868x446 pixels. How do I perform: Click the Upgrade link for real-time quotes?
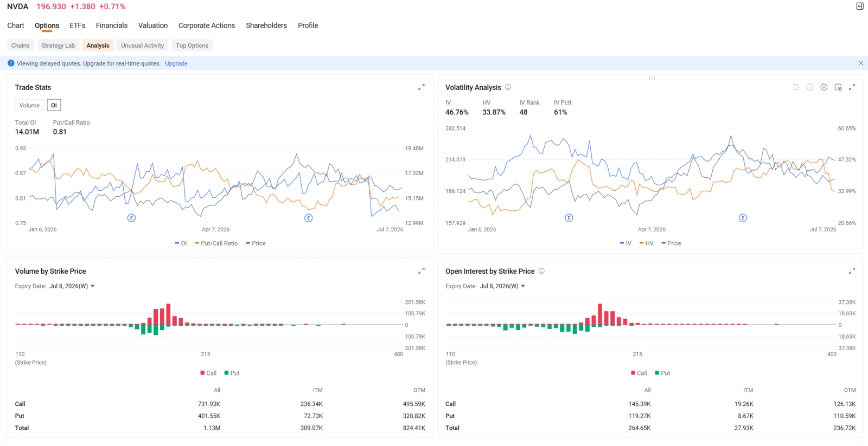pos(176,63)
